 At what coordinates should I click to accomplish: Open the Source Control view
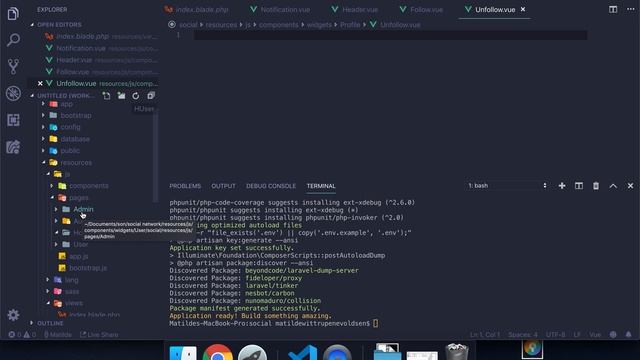(13, 67)
